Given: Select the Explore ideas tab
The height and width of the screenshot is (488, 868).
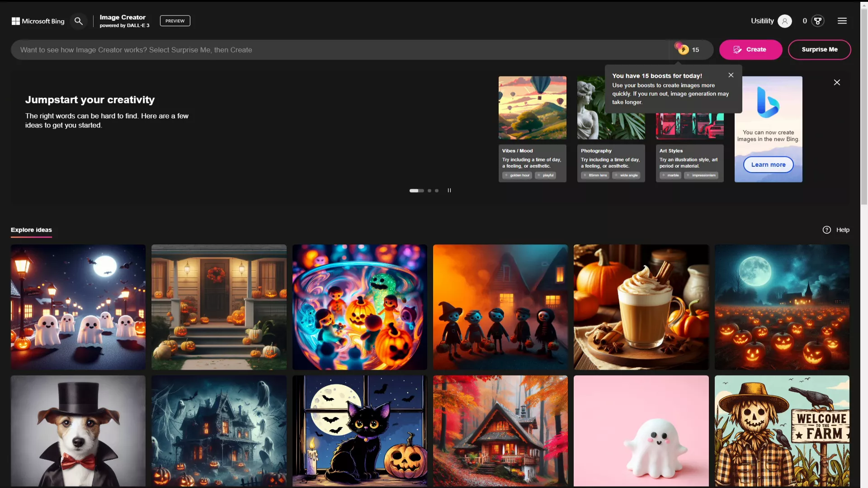Looking at the screenshot, I should point(31,230).
